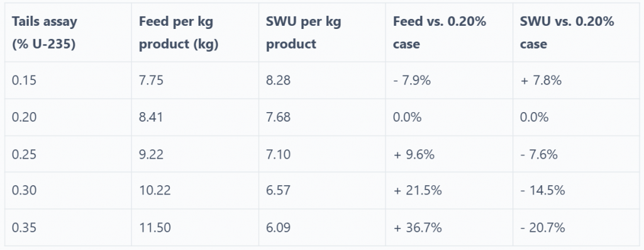
Task: Click the 'SWU vs. 0.20% case' header
Action: (x=576, y=33)
